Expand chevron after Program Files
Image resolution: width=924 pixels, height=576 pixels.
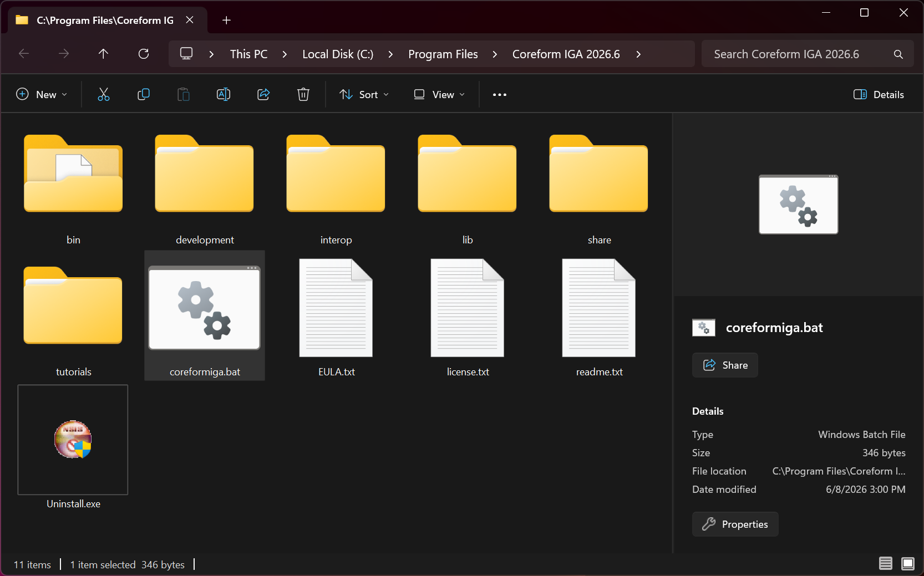pyautogui.click(x=495, y=54)
